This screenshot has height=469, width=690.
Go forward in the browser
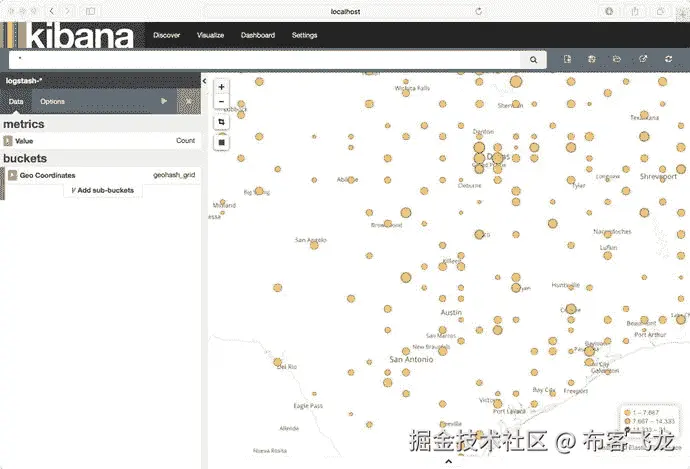click(67, 11)
